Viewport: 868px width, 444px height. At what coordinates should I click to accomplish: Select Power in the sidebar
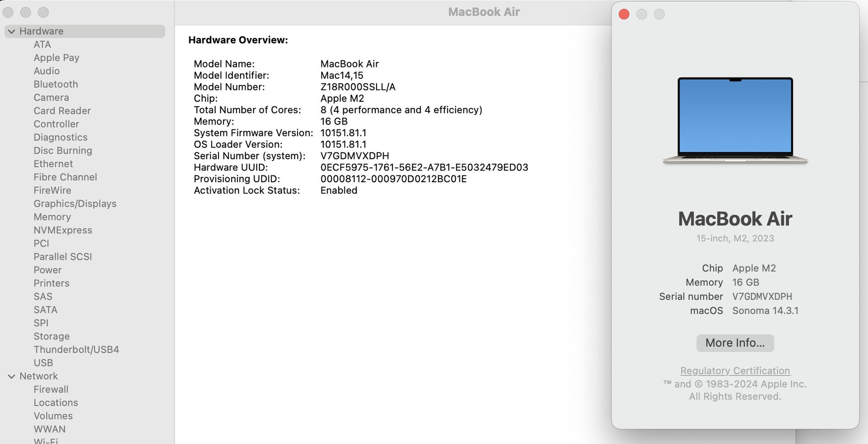(47, 270)
